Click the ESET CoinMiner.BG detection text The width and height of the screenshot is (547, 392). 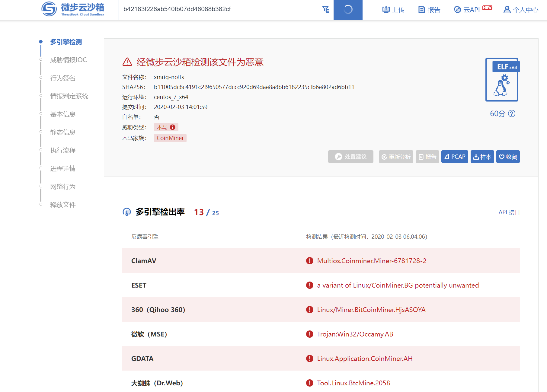(x=398, y=285)
